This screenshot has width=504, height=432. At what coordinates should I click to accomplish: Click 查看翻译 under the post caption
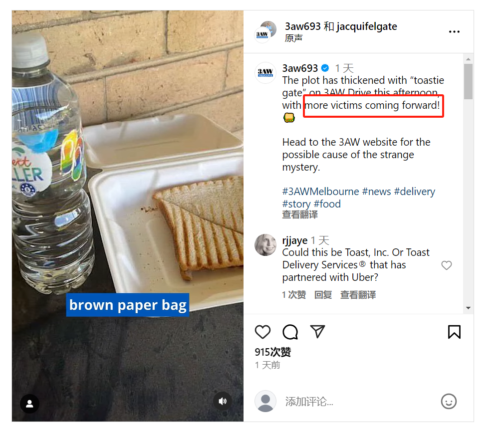[x=300, y=215]
